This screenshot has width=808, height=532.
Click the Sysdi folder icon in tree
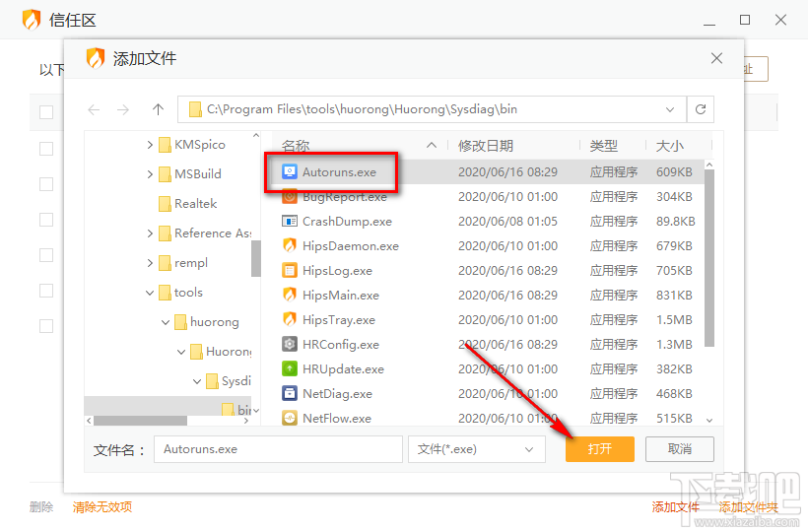pos(212,381)
